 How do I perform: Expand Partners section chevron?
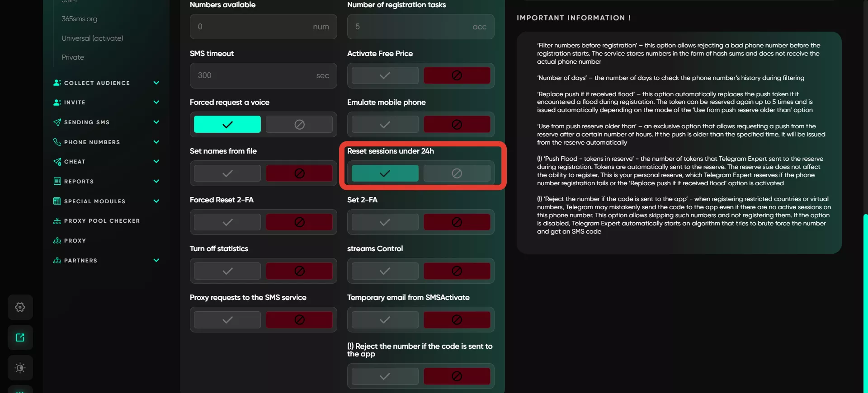(x=156, y=260)
